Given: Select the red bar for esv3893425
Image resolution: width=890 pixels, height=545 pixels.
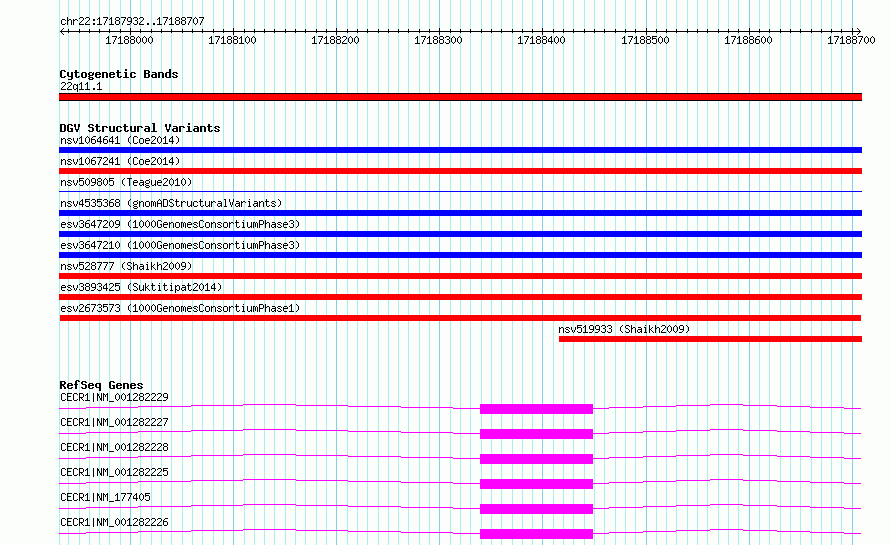Looking at the screenshot, I should pyautogui.click(x=460, y=297).
